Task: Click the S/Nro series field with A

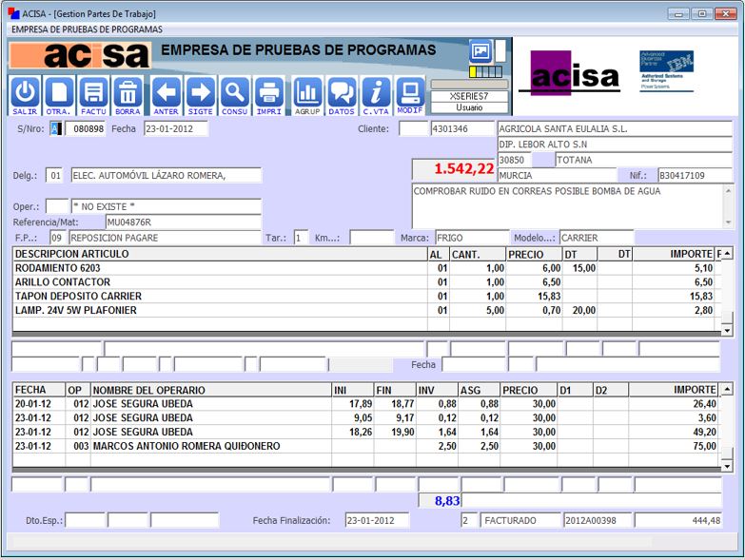Action: [x=55, y=128]
